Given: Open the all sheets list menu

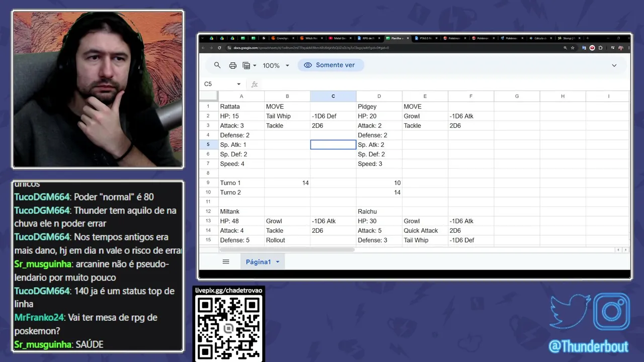Looking at the screenshot, I should coord(226,261).
